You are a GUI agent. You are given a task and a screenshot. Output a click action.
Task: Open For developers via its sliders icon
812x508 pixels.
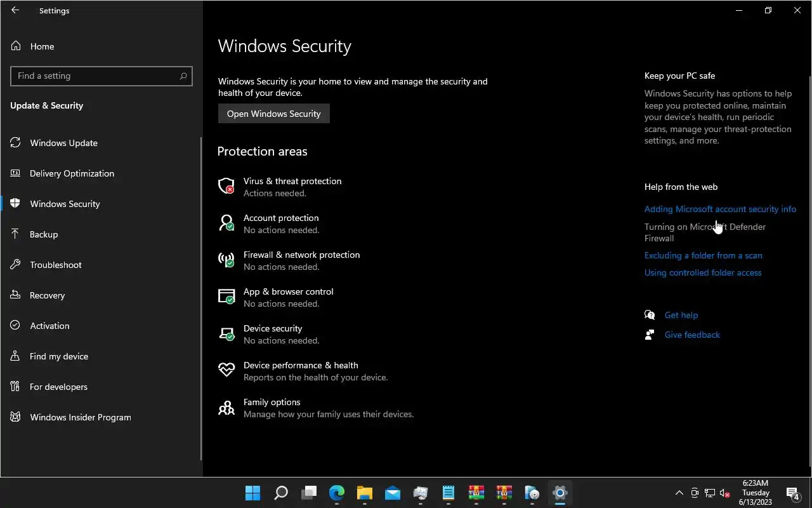pos(16,387)
